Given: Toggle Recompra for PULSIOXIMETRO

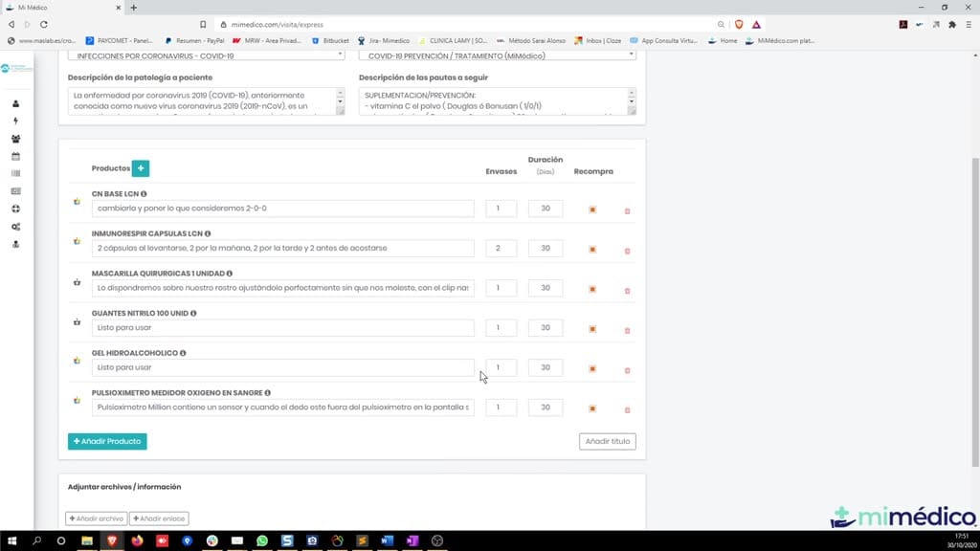Looking at the screenshot, I should click(592, 408).
